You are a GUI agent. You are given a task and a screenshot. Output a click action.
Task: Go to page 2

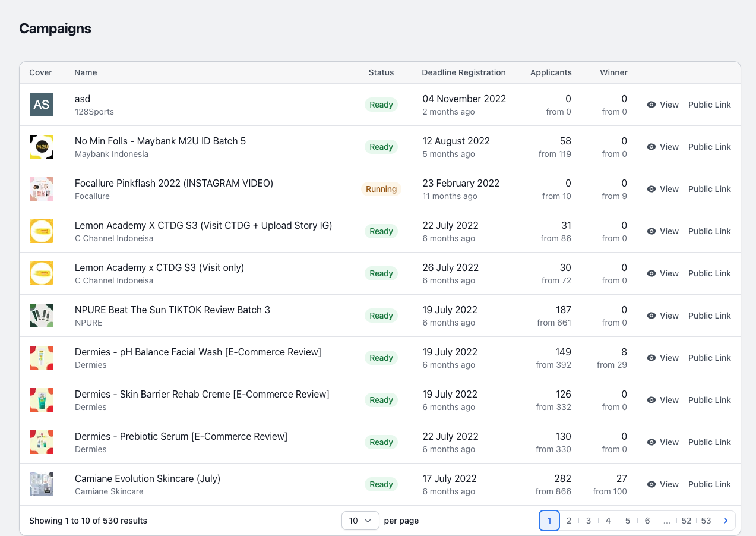click(x=569, y=521)
